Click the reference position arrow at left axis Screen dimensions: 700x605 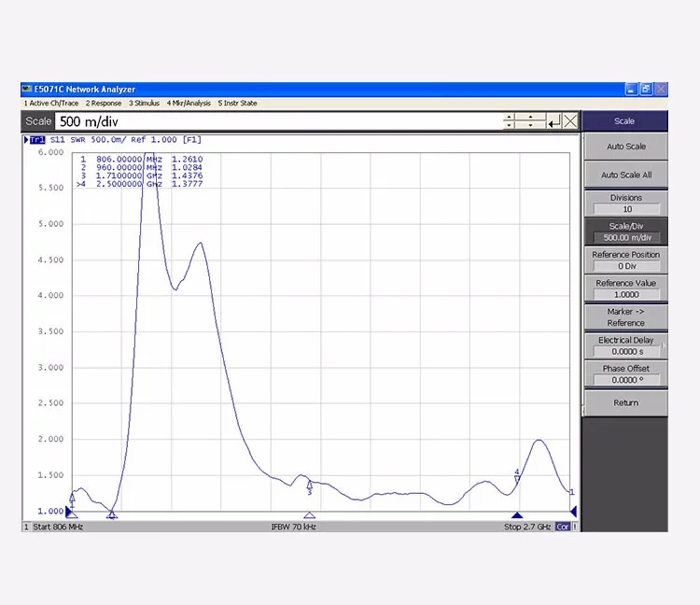(70, 512)
